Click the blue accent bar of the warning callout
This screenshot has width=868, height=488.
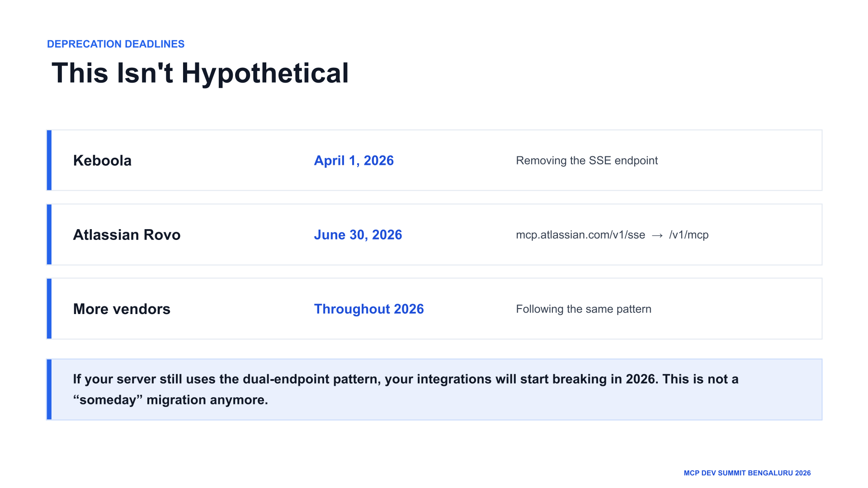click(49, 389)
